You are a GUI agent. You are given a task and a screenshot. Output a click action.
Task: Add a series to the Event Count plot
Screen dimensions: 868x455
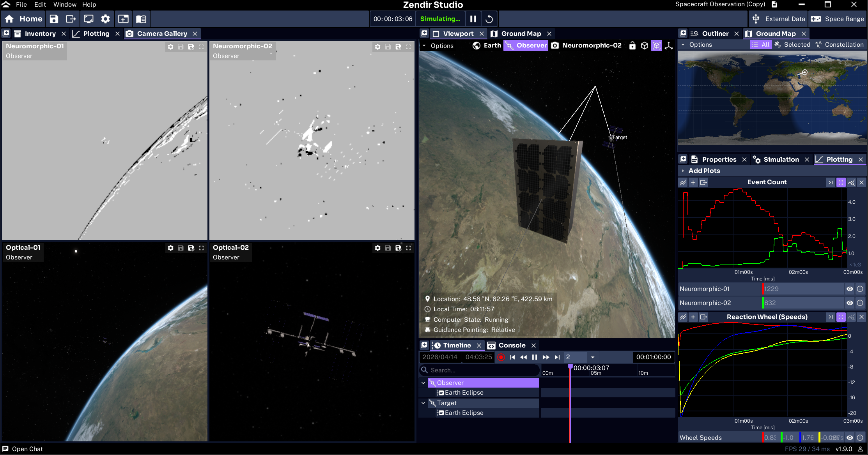pyautogui.click(x=693, y=182)
